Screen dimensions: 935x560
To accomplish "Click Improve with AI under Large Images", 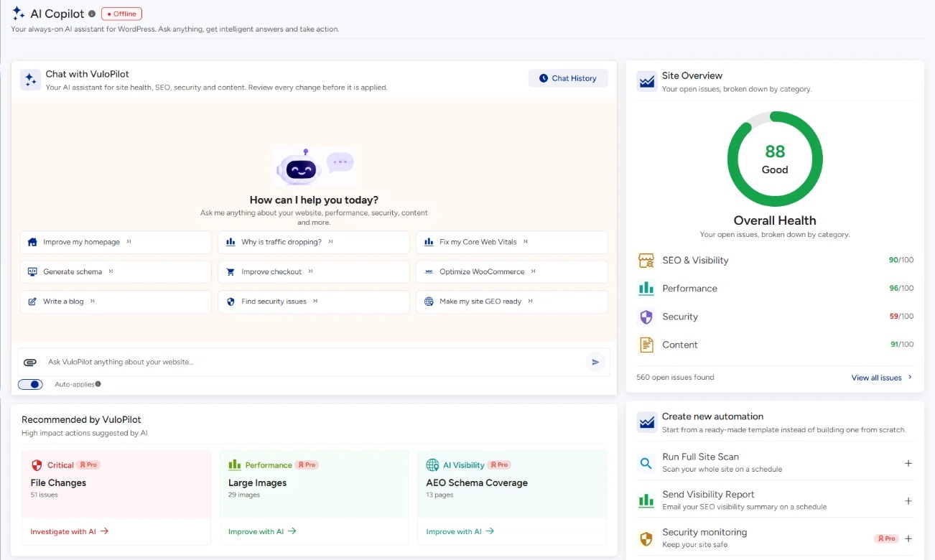I will [262, 531].
